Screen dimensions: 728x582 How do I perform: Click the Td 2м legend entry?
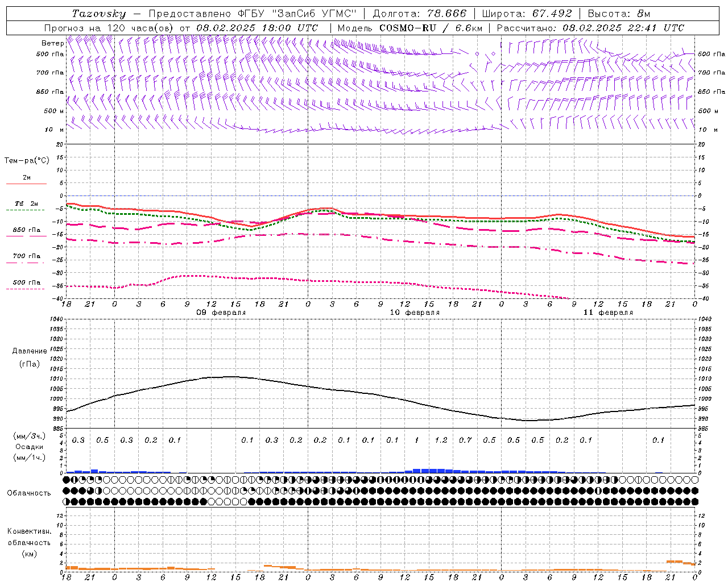pyautogui.click(x=26, y=203)
